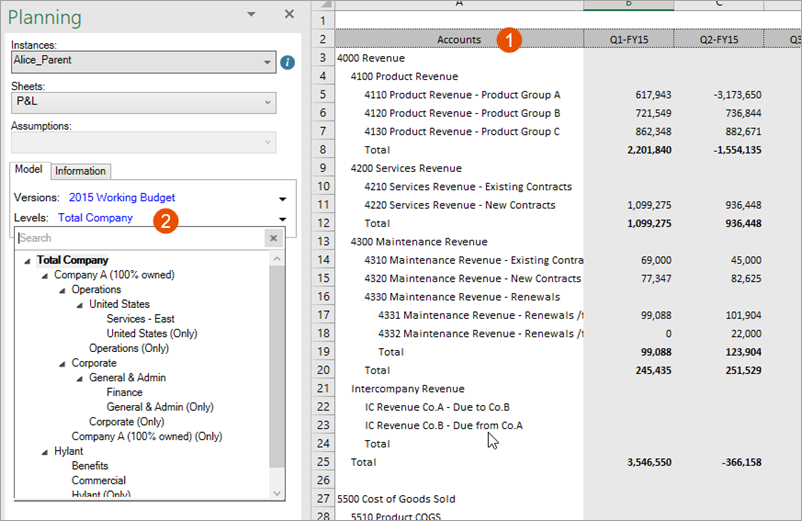The image size is (802, 521).
Task: Select Operations (Only) level
Action: tap(129, 348)
